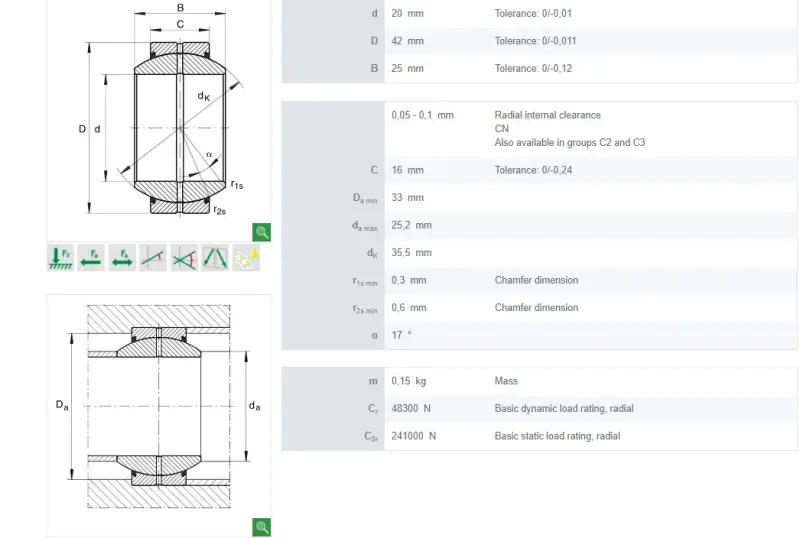The height and width of the screenshot is (538, 800).
Task: Open the bearing cross-section drawing with B, C dimensions
Action: 159,112
